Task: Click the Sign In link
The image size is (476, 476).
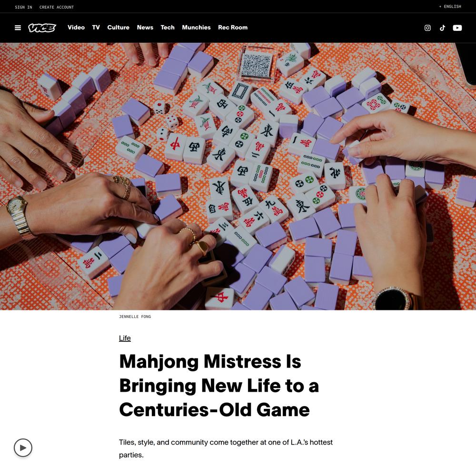Action: (23, 7)
